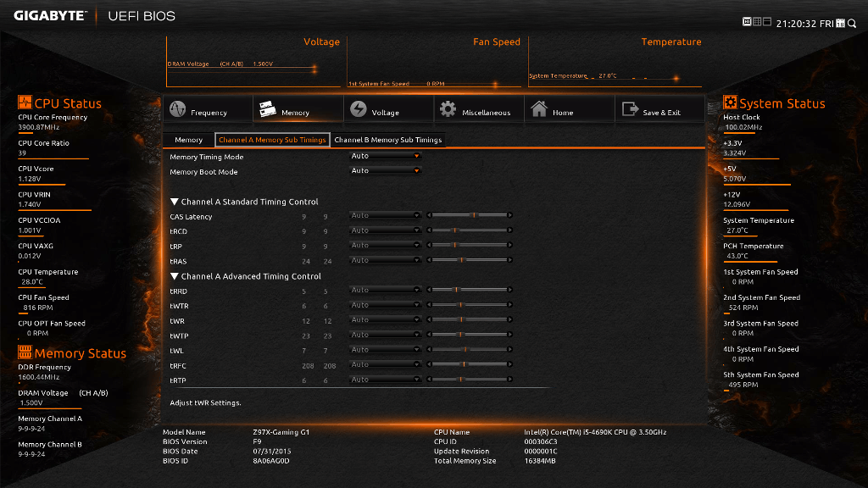Viewport: 868px width, 488px height.
Task: Increase tRAS with right arrow
Action: (x=509, y=260)
